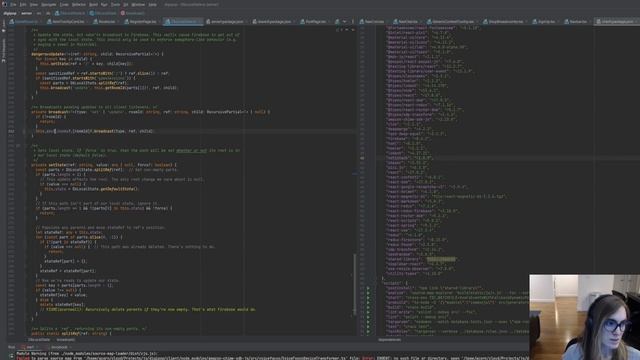Open the Tools menu

pyautogui.click(x=116, y=4)
